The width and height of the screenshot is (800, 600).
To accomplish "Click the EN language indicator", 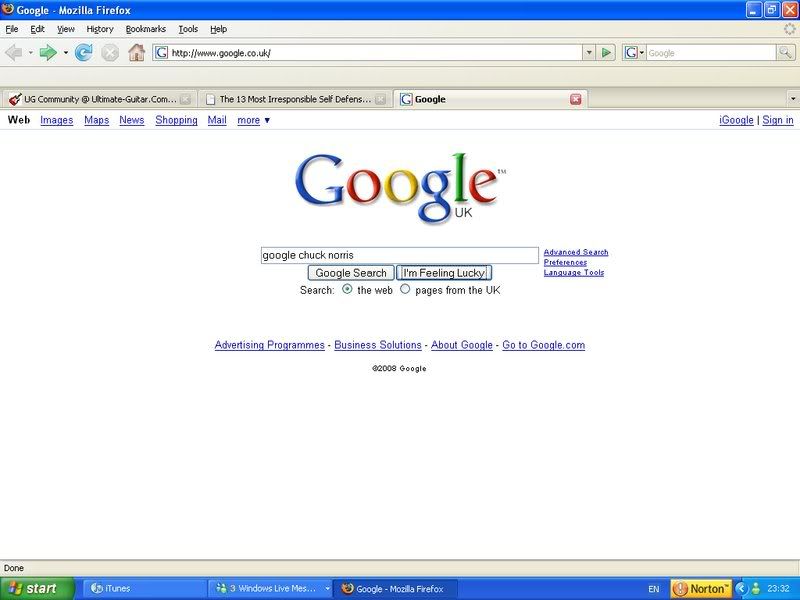I will point(654,589).
